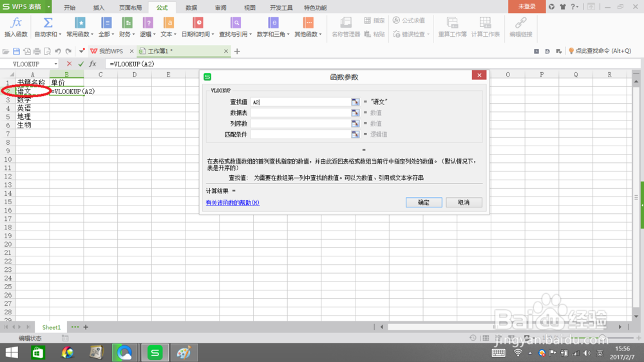Image resolution: width=644 pixels, height=362 pixels.
Task: Click range selector icon for 查找值
Action: coord(355,102)
